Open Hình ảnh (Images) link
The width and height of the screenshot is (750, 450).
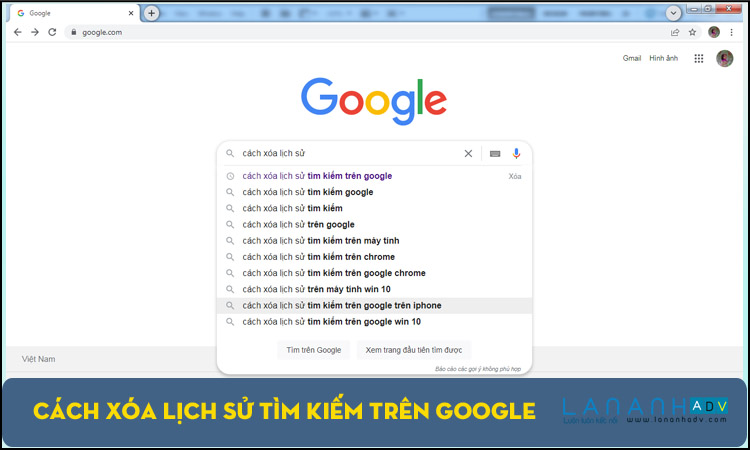coord(663,58)
